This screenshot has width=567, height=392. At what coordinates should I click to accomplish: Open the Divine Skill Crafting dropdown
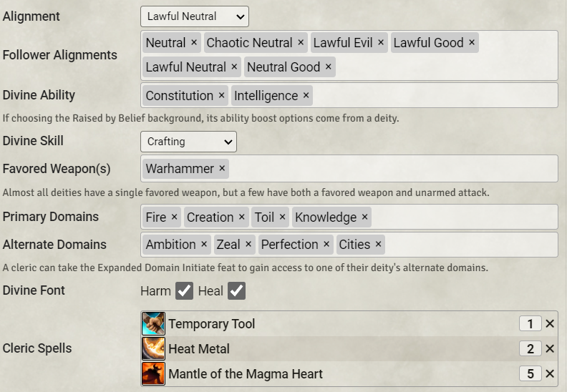(188, 142)
